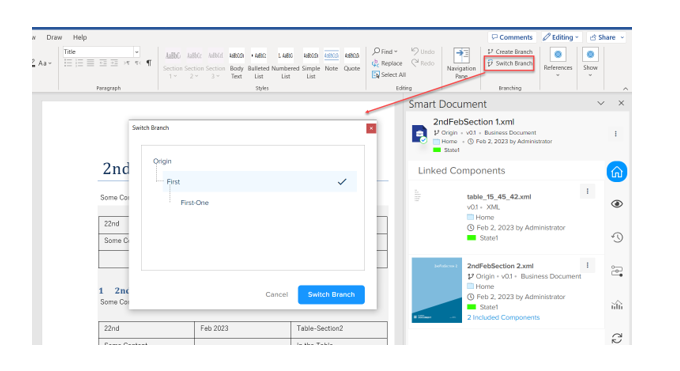Set right-to-left text direction icon

click(x=137, y=63)
